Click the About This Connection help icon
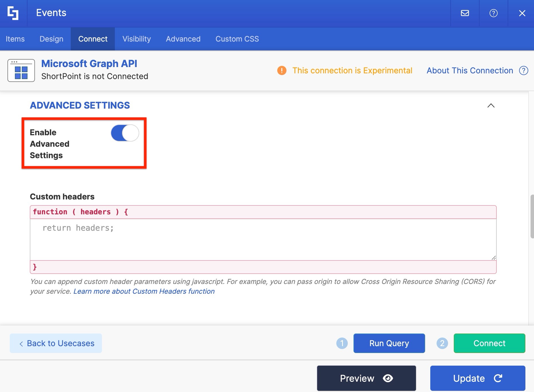 coord(523,70)
